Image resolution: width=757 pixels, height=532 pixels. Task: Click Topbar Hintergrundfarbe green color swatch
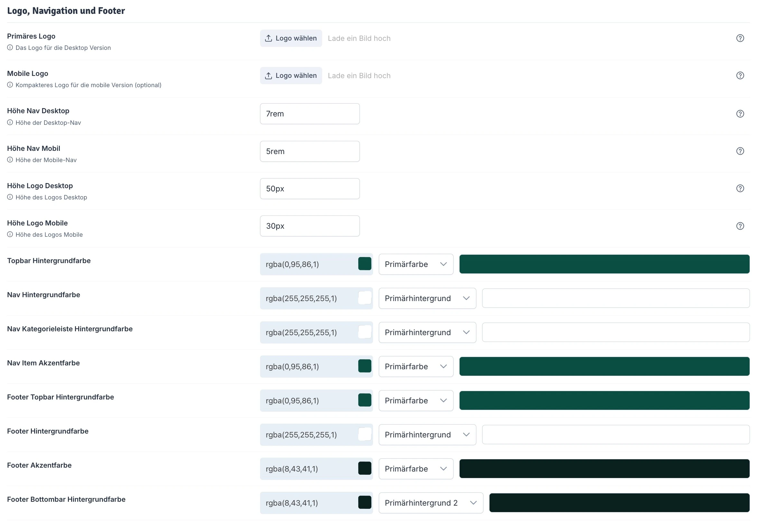365,264
